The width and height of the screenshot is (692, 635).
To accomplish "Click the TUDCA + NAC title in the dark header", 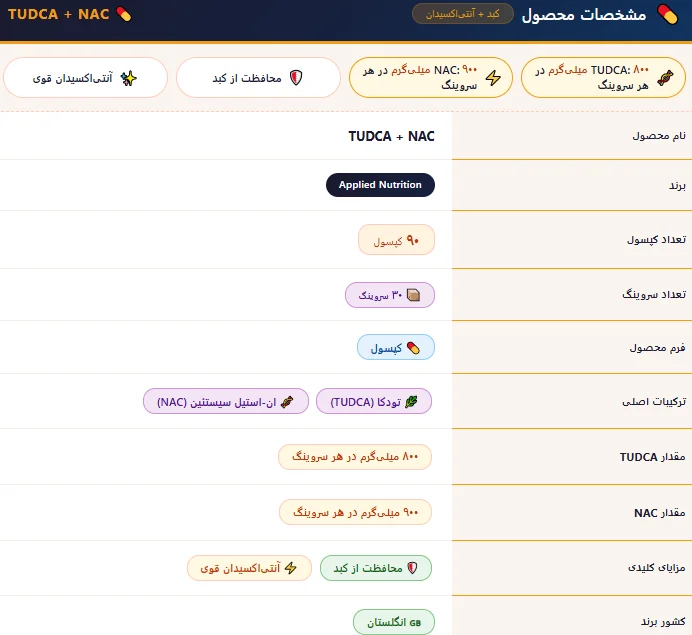I will 58,14.
